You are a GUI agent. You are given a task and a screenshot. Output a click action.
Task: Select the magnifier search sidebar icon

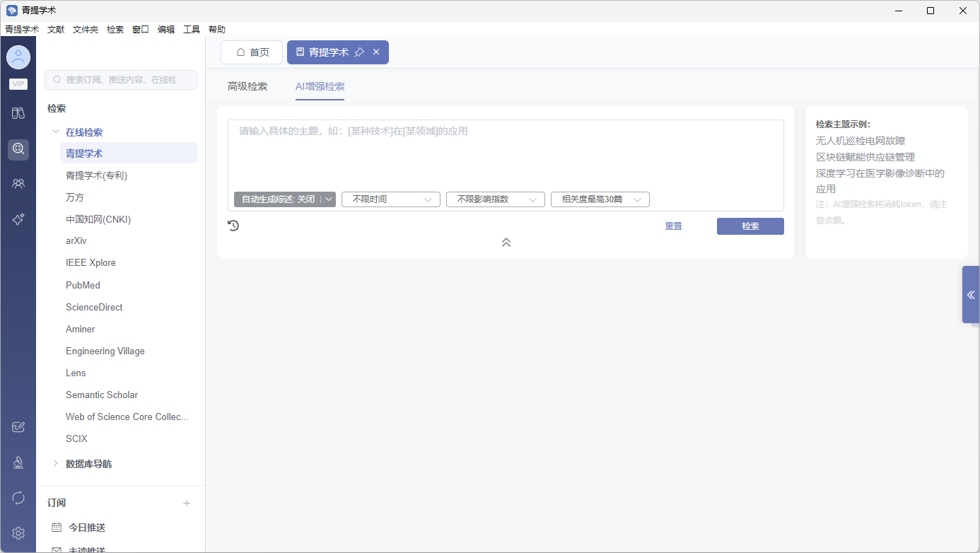[18, 149]
